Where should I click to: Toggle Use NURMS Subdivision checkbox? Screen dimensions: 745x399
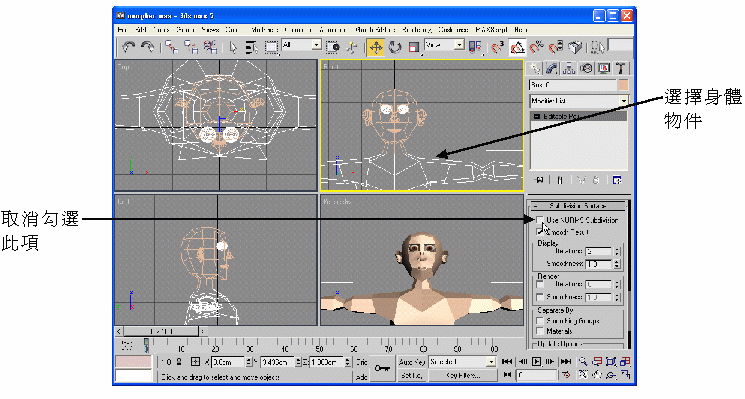[x=540, y=220]
